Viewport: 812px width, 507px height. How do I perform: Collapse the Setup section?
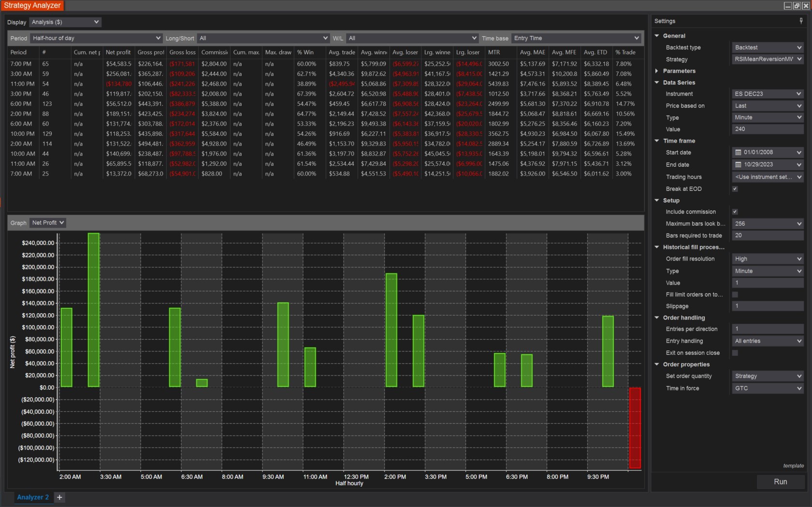(x=657, y=200)
